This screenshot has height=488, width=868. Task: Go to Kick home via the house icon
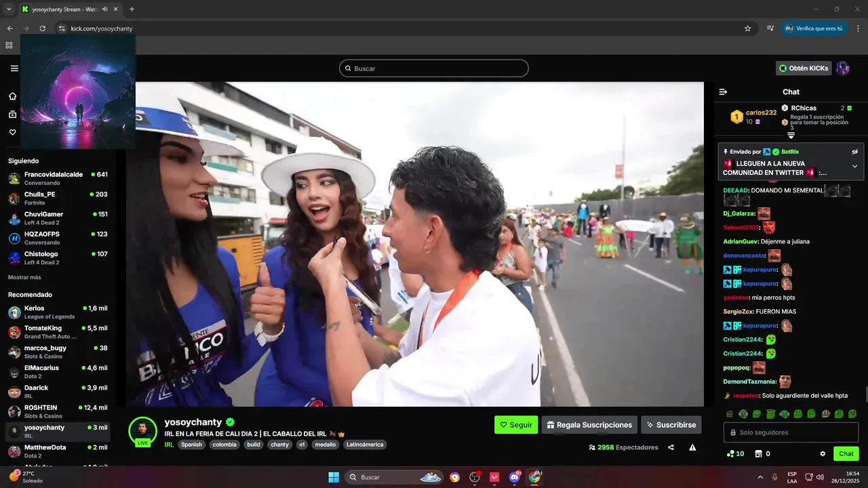click(x=12, y=96)
